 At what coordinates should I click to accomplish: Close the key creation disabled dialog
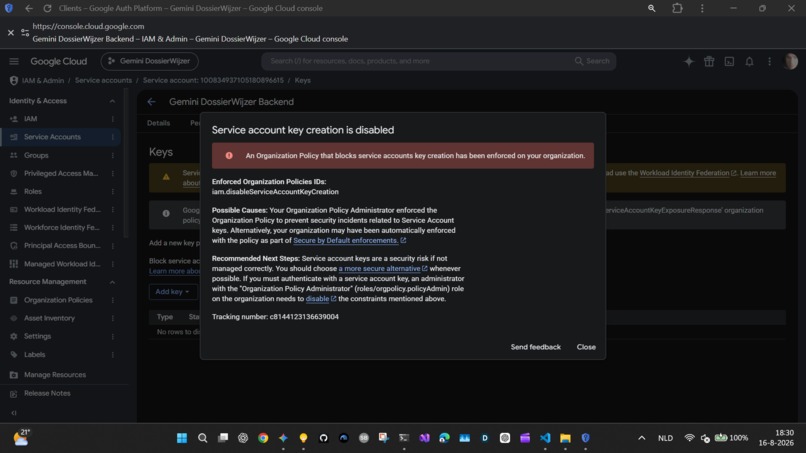(x=586, y=347)
